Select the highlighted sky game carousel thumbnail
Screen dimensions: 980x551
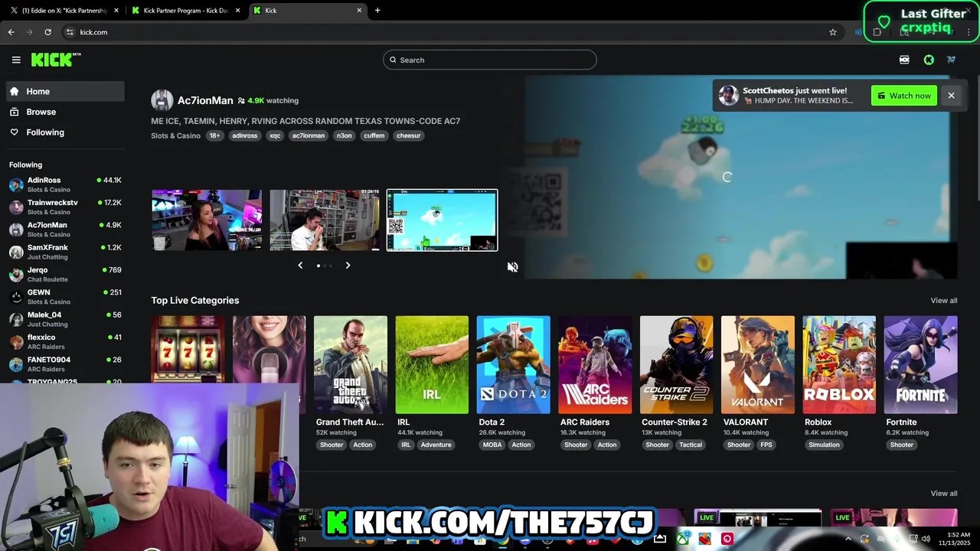(442, 220)
